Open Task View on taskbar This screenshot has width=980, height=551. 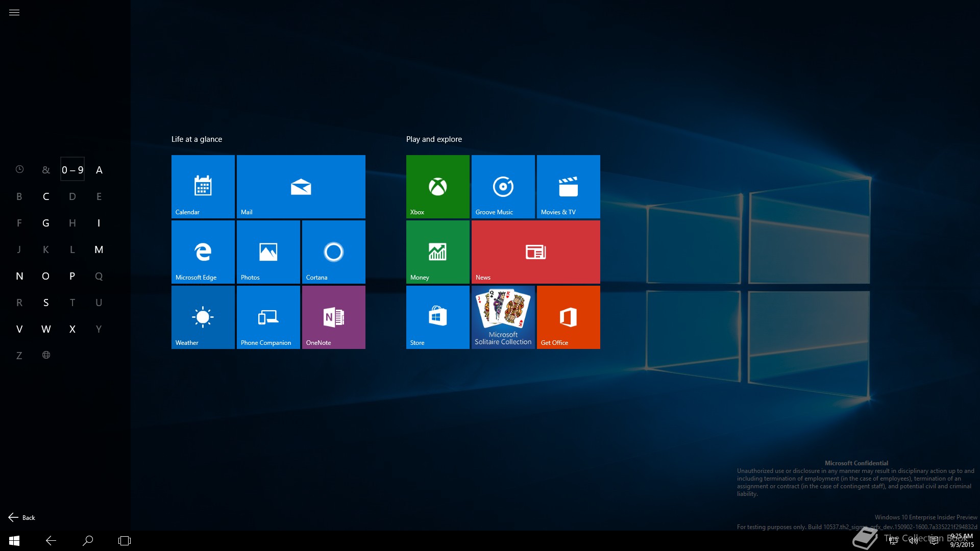click(125, 541)
